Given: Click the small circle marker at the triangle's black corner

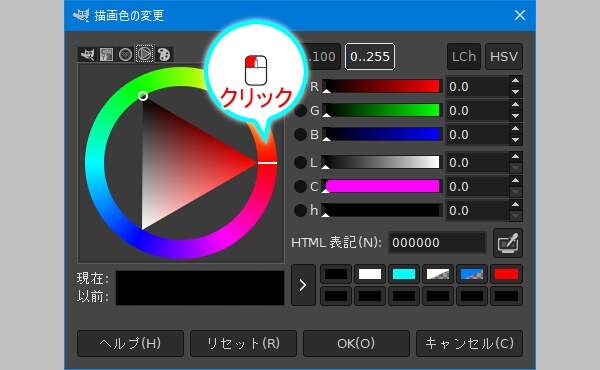Looking at the screenshot, I should coord(143,96).
